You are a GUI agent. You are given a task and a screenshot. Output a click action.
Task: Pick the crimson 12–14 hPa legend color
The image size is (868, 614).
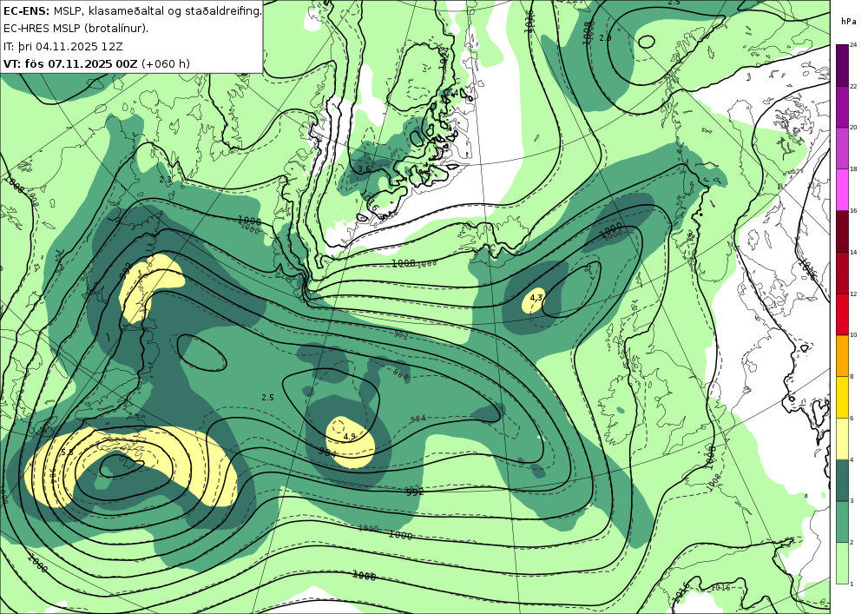[843, 273]
